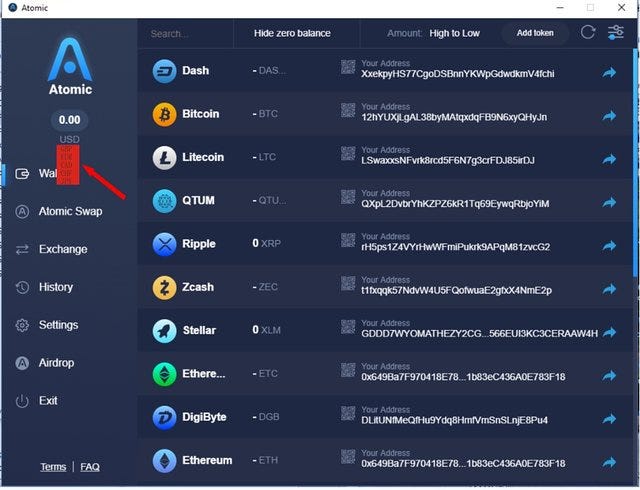Show the QR code for DigiByte address
This screenshot has width=640, height=490.
(348, 413)
